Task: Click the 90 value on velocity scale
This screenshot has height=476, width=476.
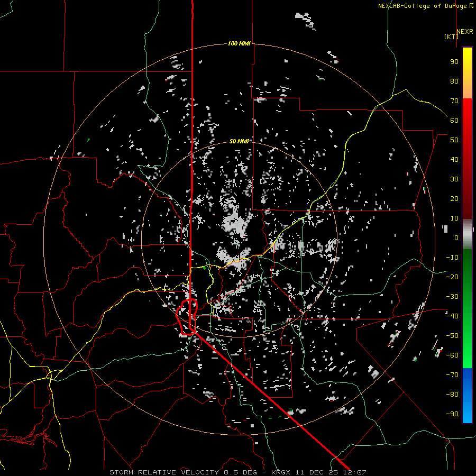Action: 454,62
